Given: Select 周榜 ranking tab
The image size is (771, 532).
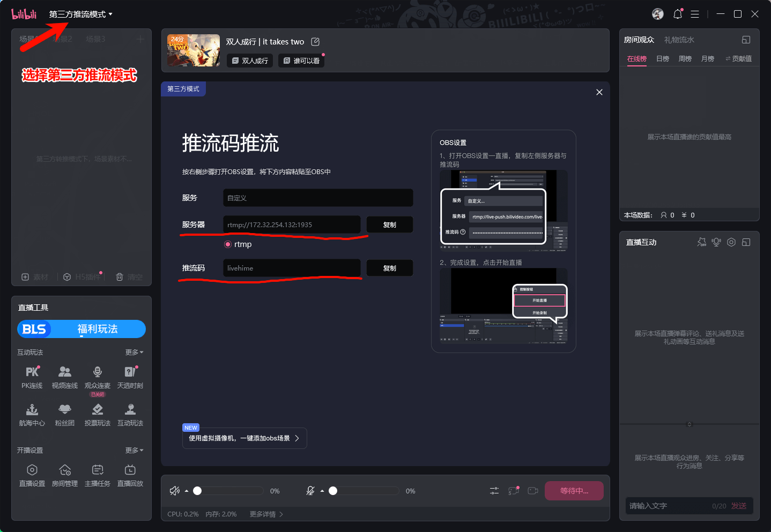Looking at the screenshot, I should click(x=685, y=58).
